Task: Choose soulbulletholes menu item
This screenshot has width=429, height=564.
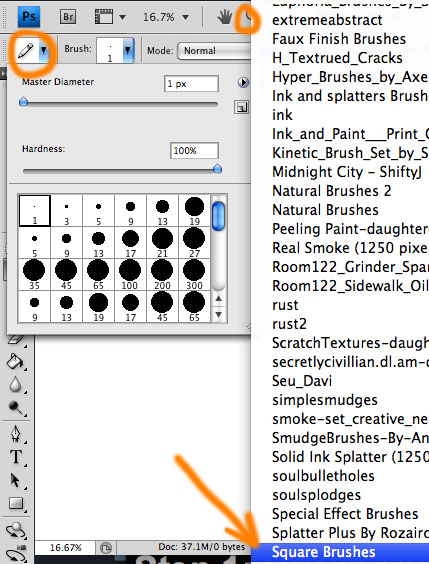Action: pyautogui.click(x=323, y=476)
